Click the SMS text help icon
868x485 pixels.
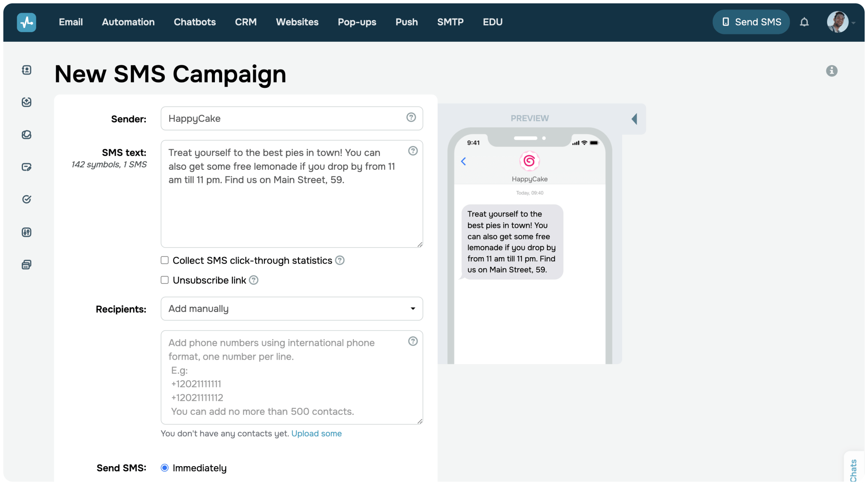point(413,151)
